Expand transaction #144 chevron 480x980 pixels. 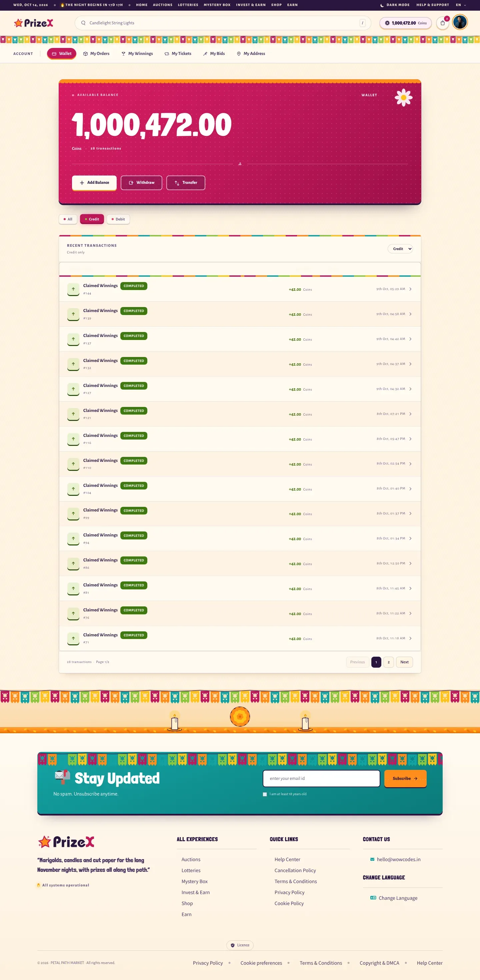tap(410, 289)
